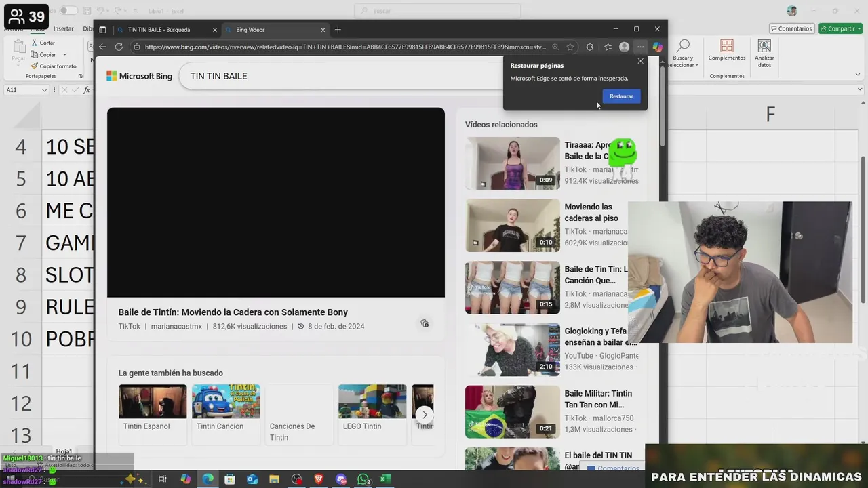Screen dimensions: 868x488
Task: Zoom icon in Edge address bar
Action: [x=555, y=47]
